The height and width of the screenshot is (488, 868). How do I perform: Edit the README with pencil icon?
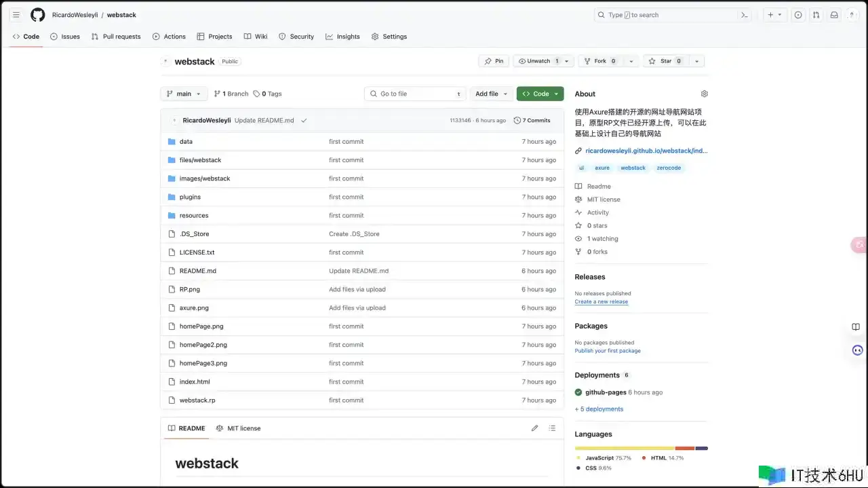pos(534,428)
